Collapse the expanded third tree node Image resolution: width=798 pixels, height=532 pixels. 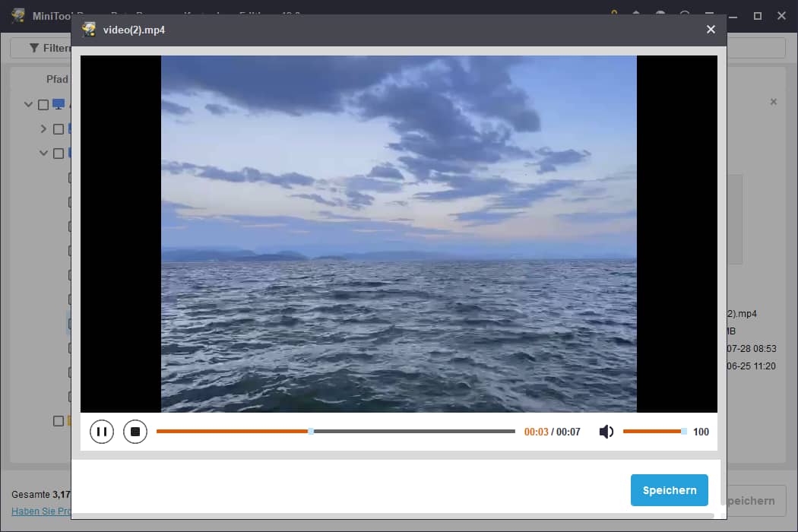pos(44,153)
